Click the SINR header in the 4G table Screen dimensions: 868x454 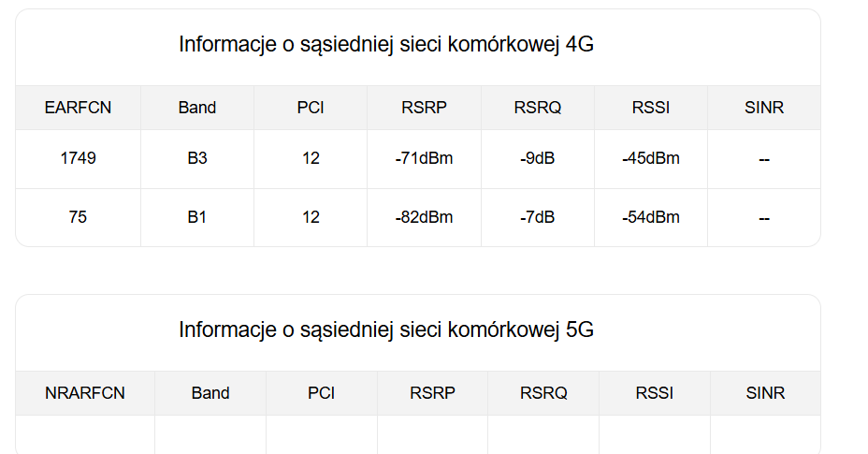763,108
